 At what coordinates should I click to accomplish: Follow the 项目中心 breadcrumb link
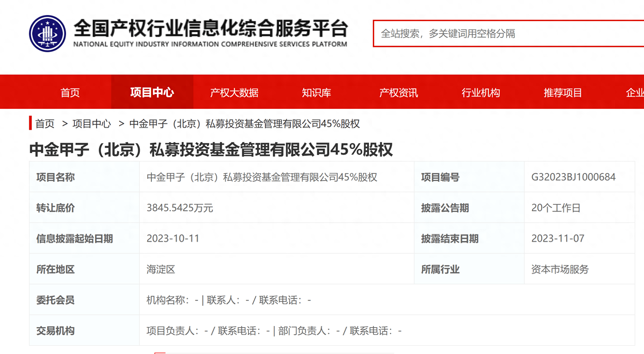[92, 124]
